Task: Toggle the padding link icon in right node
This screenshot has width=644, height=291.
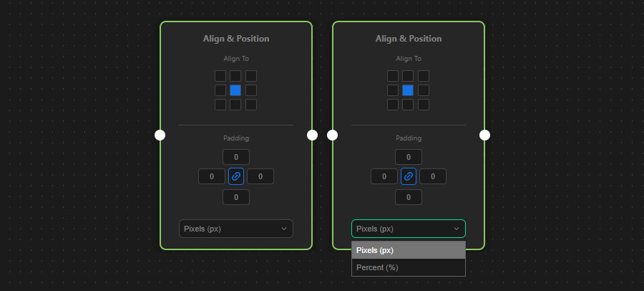Action: coord(409,176)
